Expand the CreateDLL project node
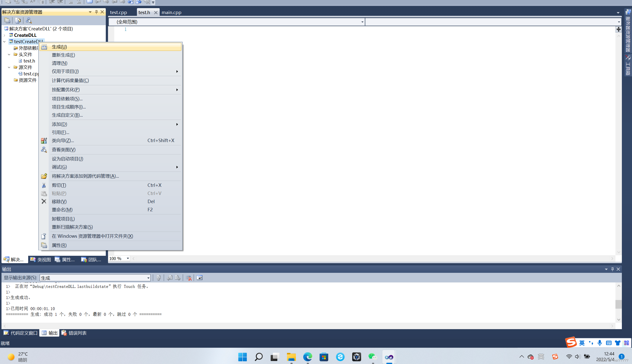This screenshot has height=364, width=632. click(x=4, y=35)
